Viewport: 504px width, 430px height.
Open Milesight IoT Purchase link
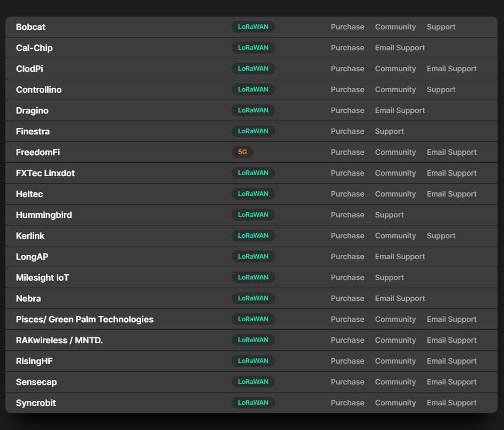point(347,278)
